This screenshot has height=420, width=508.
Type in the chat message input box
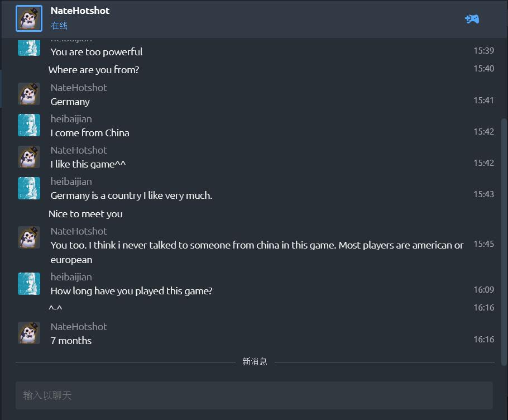pos(254,395)
